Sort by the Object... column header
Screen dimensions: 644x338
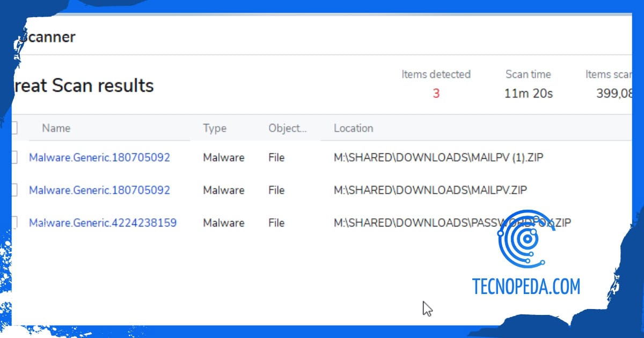coord(288,128)
